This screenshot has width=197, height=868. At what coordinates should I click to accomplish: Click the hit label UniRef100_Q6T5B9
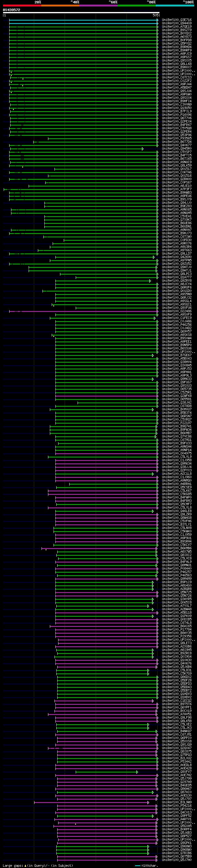pyautogui.click(x=177, y=856)
